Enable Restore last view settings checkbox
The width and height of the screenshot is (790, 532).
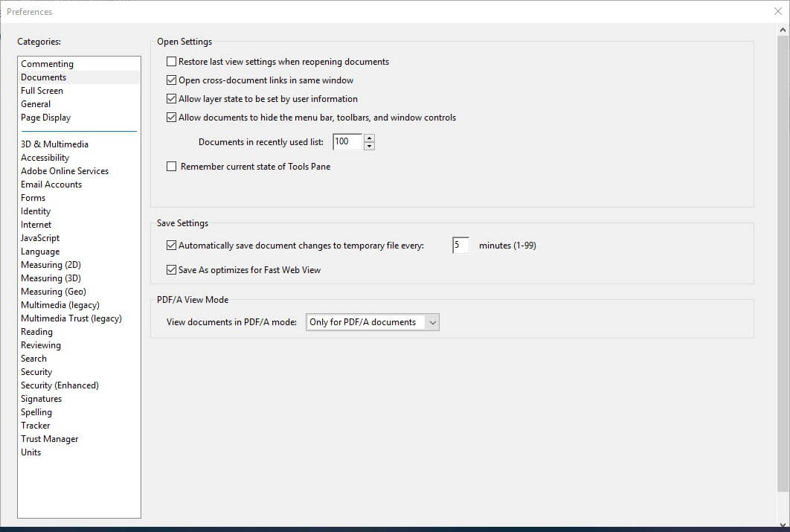pos(171,62)
